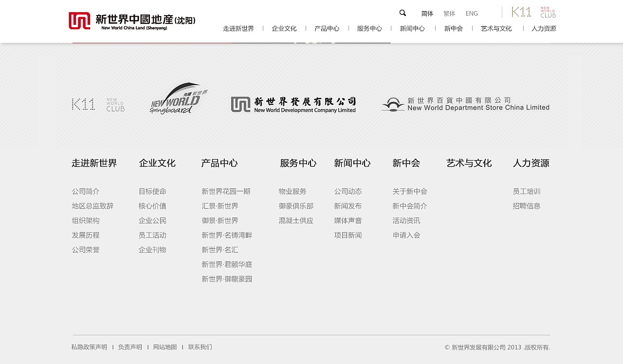Click the New World Department Store China logo

coord(465,104)
